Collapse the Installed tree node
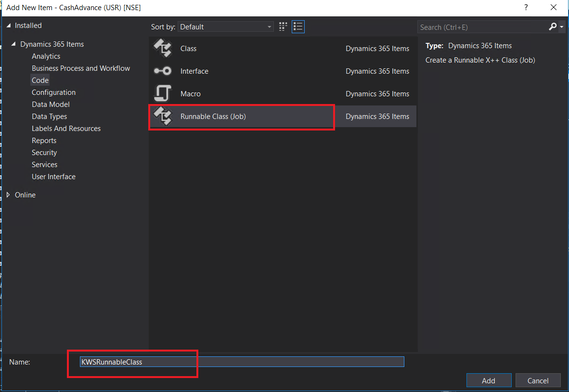The width and height of the screenshot is (569, 392). (9, 26)
